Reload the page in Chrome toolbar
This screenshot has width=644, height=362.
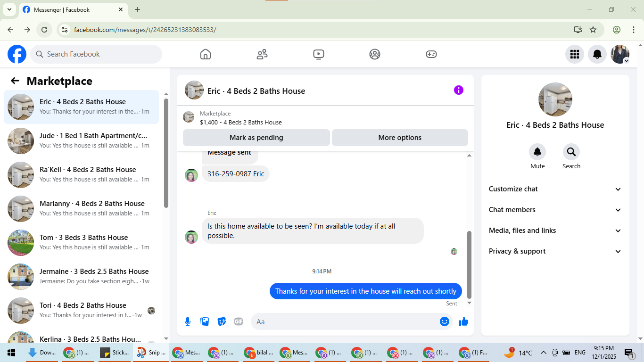pos(44,30)
